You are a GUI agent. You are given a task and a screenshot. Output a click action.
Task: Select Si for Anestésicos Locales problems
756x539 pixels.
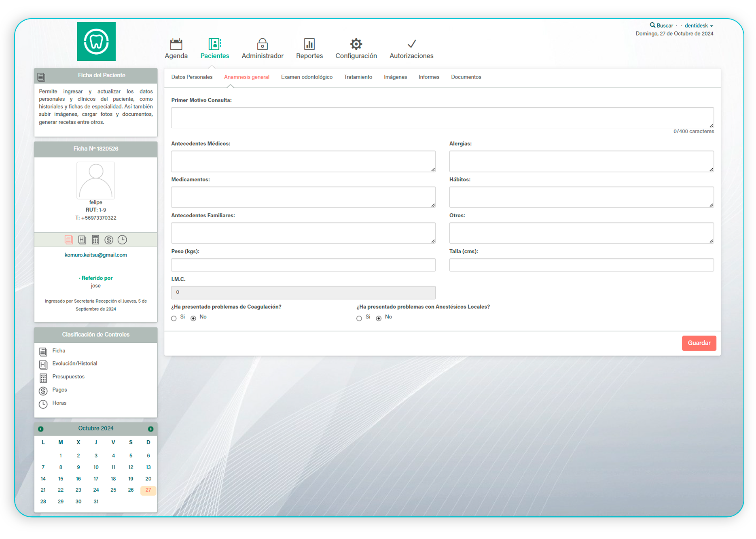pyautogui.click(x=359, y=318)
